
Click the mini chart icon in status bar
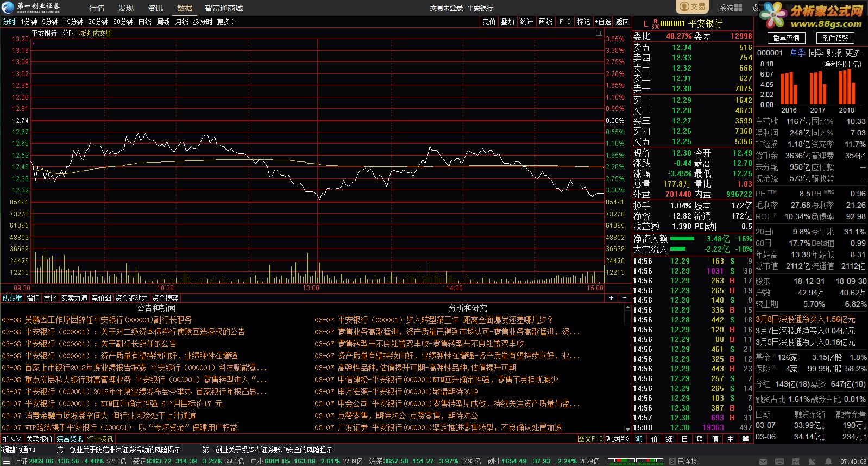[x=795, y=462]
